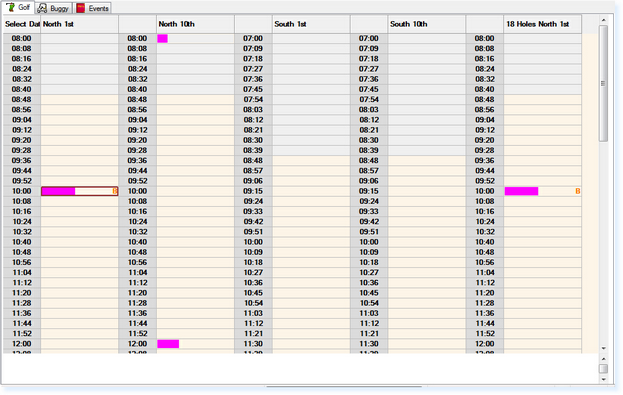Select the orange B marker in 18 Holes North 1st
623x395 pixels.
(578, 192)
